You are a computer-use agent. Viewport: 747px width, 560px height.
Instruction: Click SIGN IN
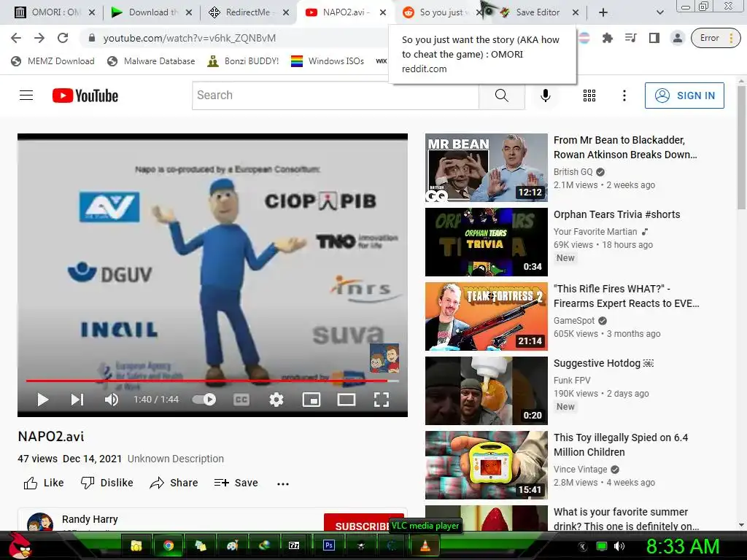click(x=684, y=96)
